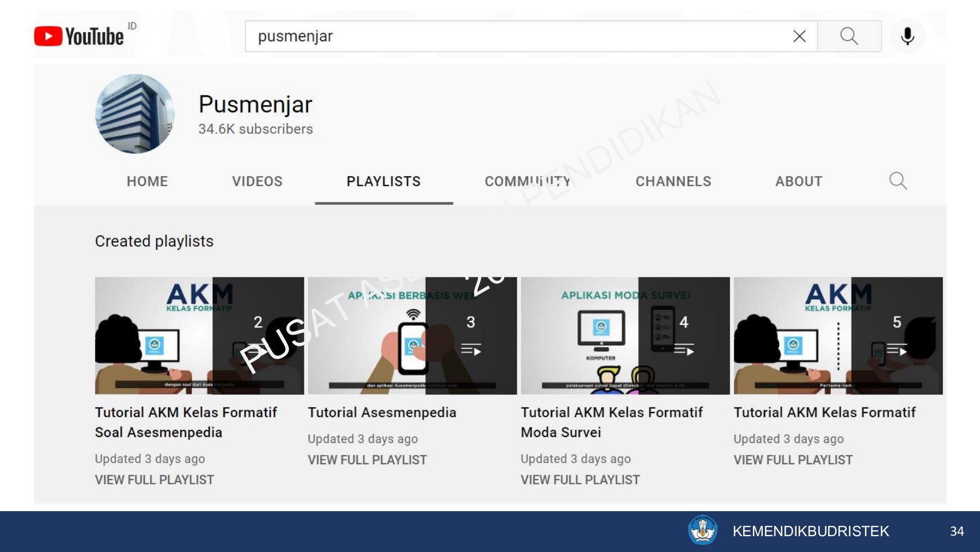Open the Videos tab

pos(257,181)
